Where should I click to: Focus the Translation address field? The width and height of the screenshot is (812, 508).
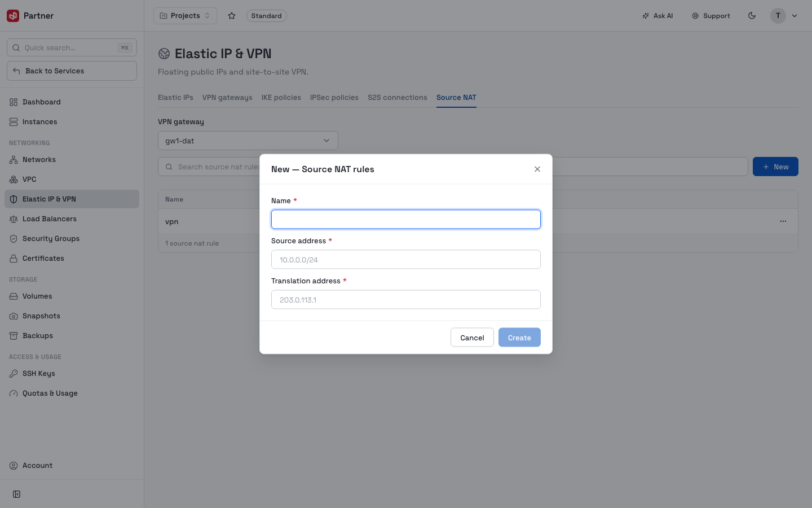pos(406,300)
